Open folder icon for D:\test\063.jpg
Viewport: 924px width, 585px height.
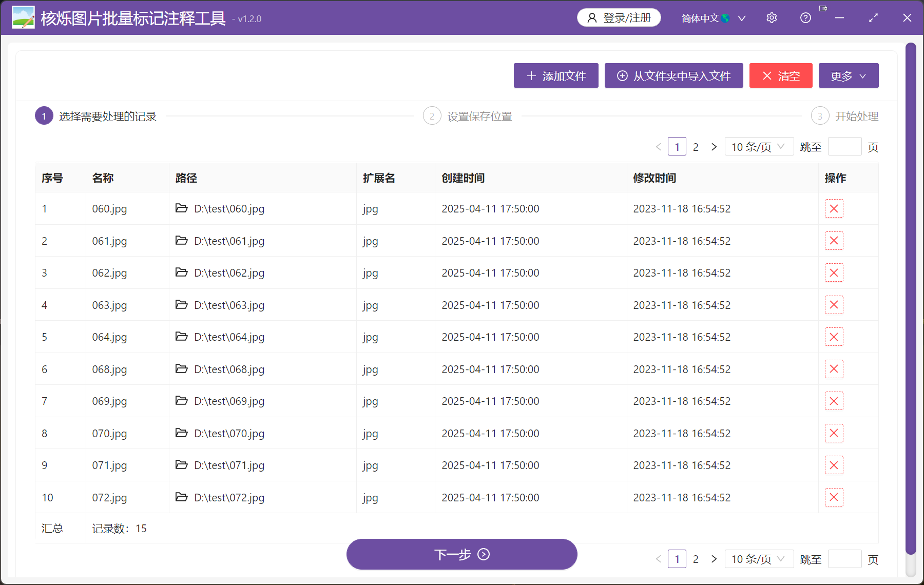coord(181,304)
